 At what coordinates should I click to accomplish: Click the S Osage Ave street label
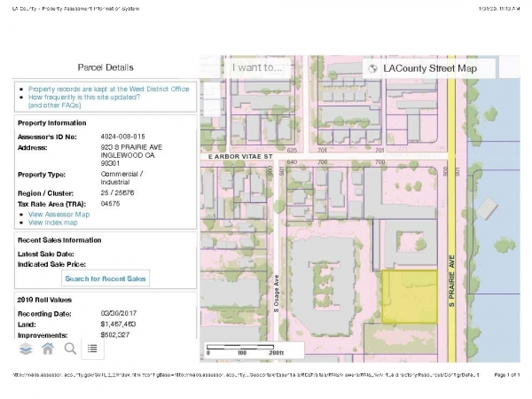coord(277,293)
